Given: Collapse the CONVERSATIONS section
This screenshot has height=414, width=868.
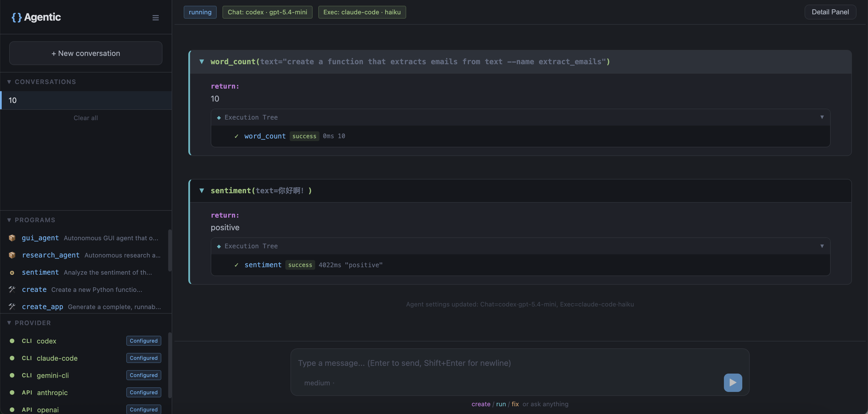Looking at the screenshot, I should click(9, 82).
